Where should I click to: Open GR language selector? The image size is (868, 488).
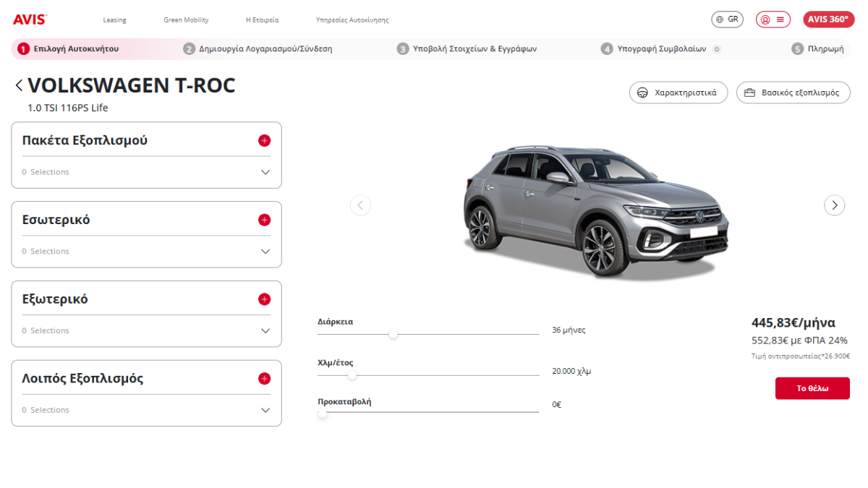pyautogui.click(x=728, y=20)
